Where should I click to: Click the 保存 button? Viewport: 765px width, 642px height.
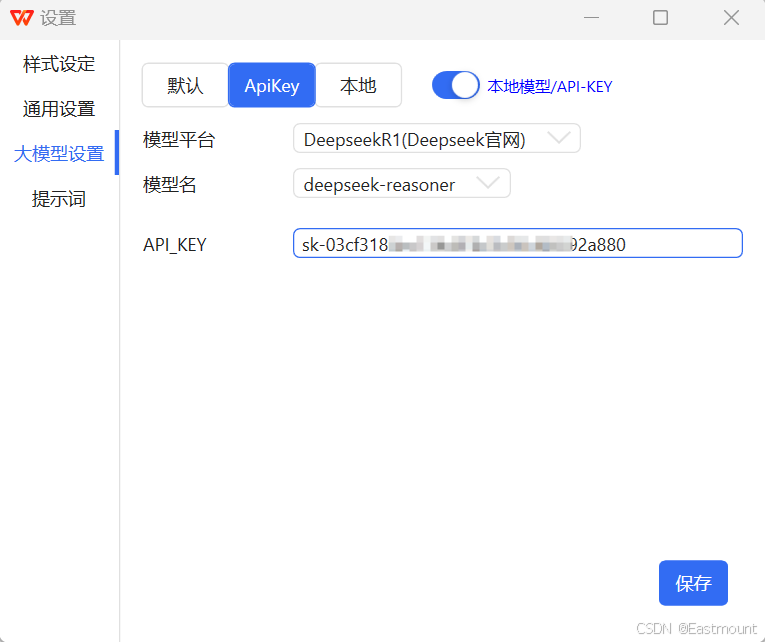[x=693, y=583]
